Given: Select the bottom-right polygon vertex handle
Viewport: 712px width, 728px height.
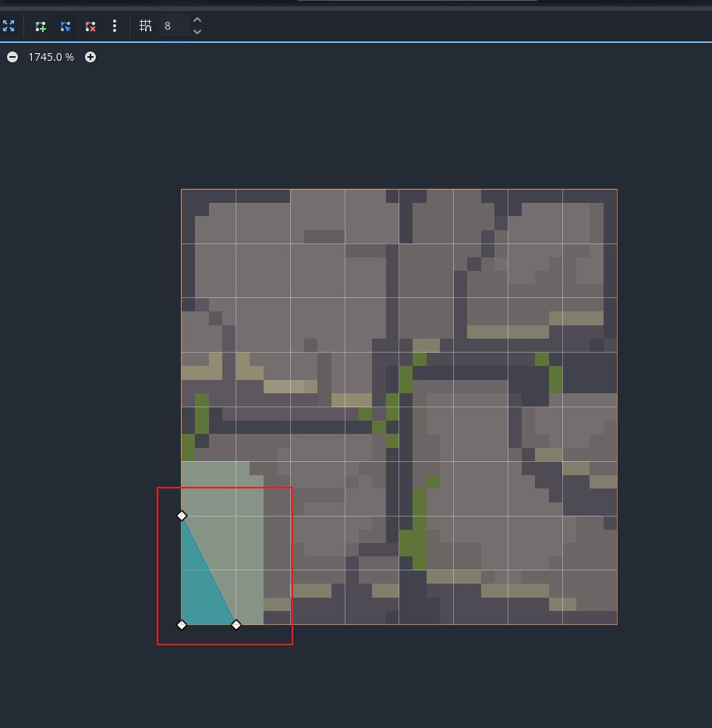Looking at the screenshot, I should 236,625.
